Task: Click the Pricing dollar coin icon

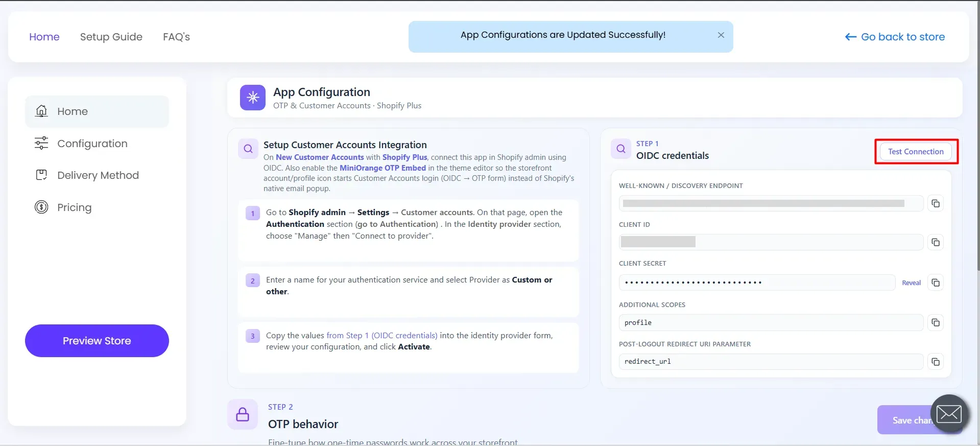Action: tap(41, 207)
